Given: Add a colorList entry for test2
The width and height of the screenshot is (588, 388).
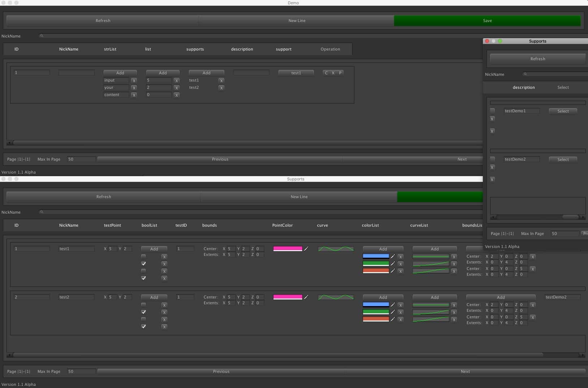Looking at the screenshot, I should [383, 297].
